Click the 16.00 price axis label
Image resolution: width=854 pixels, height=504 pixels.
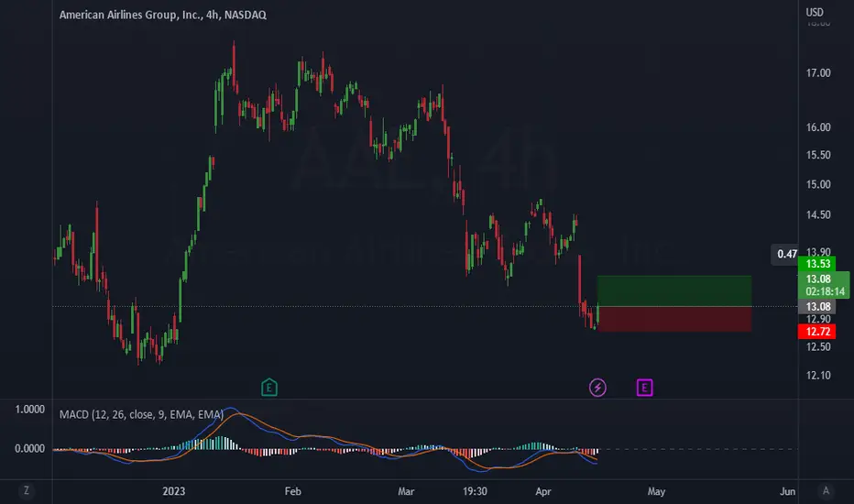818,127
